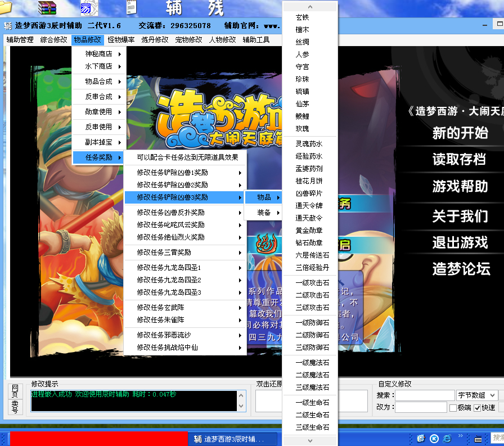Select 灵魂药水 from item list
The width and height of the screenshot is (504, 446).
point(310,144)
